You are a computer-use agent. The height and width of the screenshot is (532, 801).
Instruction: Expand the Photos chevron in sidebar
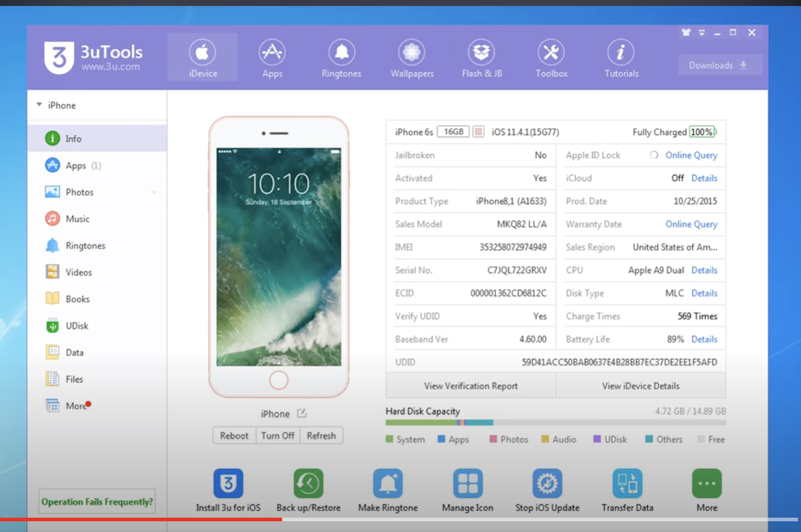coord(154,192)
